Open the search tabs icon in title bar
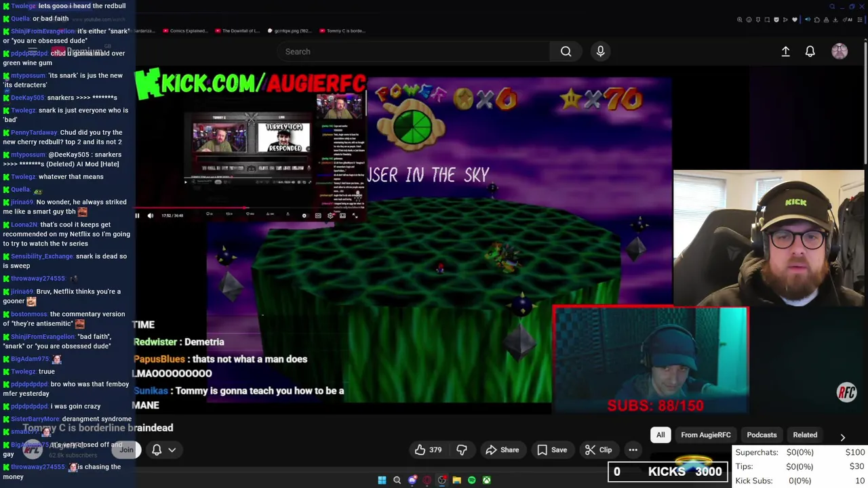Image resolution: width=868 pixels, height=488 pixels. (x=832, y=6)
